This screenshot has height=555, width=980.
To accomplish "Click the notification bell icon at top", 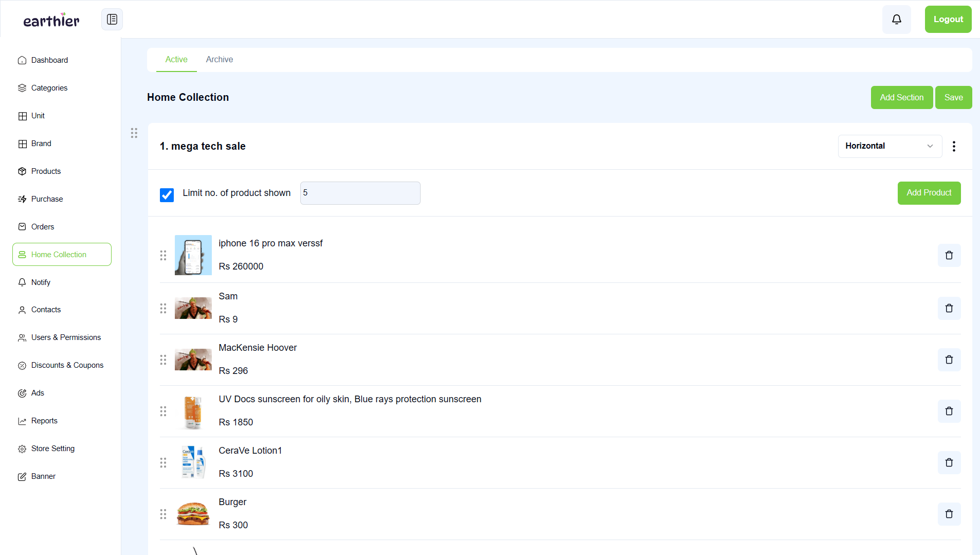I will coord(896,19).
